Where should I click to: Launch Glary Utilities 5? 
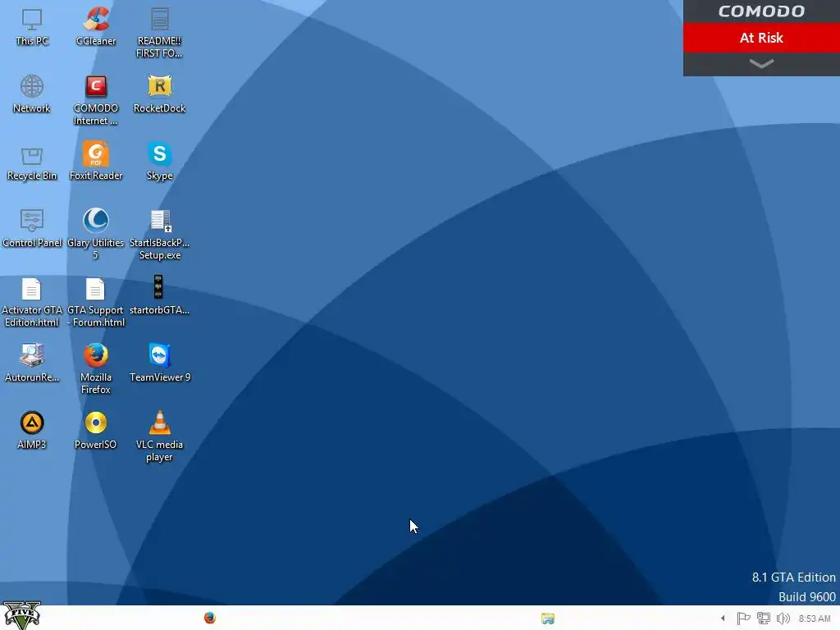tap(96, 235)
